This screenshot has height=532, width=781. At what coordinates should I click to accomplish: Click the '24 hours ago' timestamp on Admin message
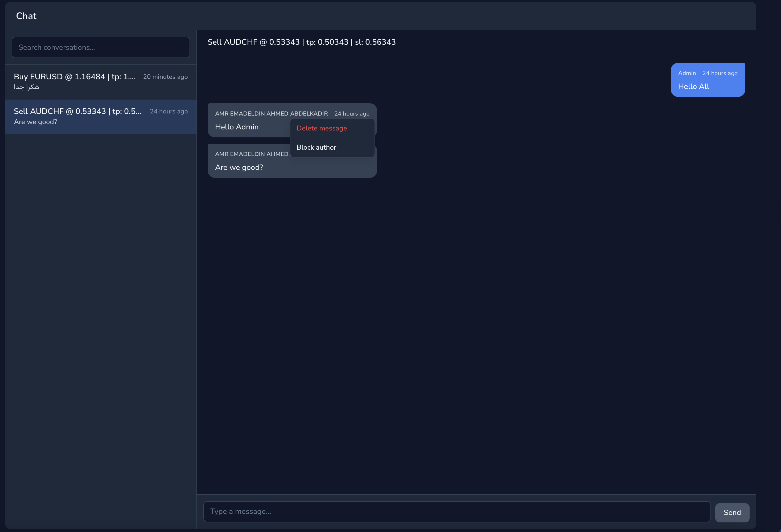coord(720,73)
